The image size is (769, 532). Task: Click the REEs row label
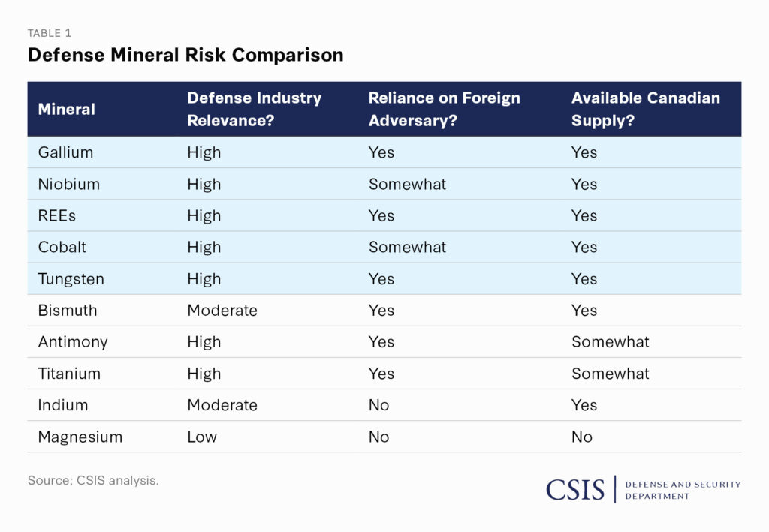coord(57,215)
